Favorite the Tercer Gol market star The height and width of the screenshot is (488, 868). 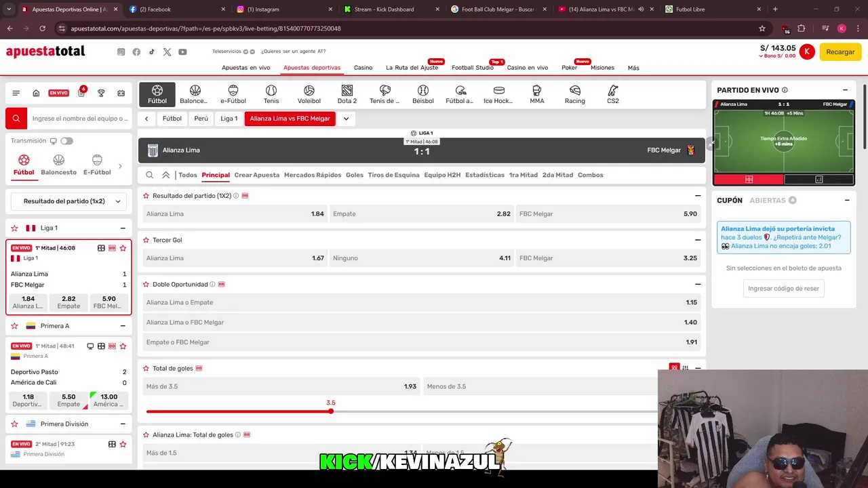tap(146, 240)
